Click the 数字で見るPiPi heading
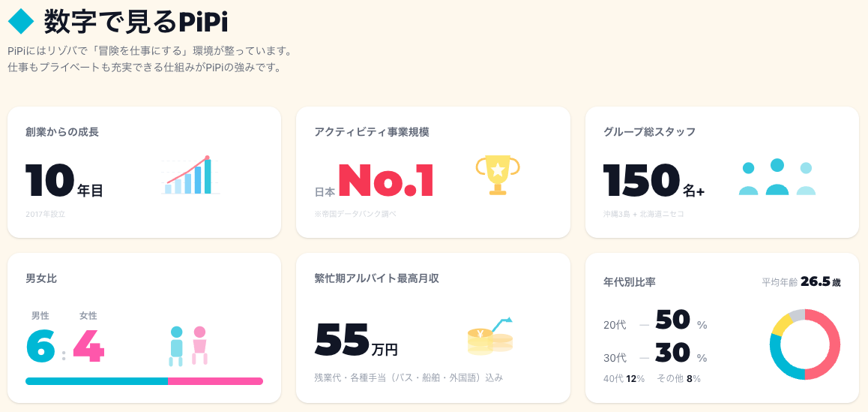 (x=136, y=21)
